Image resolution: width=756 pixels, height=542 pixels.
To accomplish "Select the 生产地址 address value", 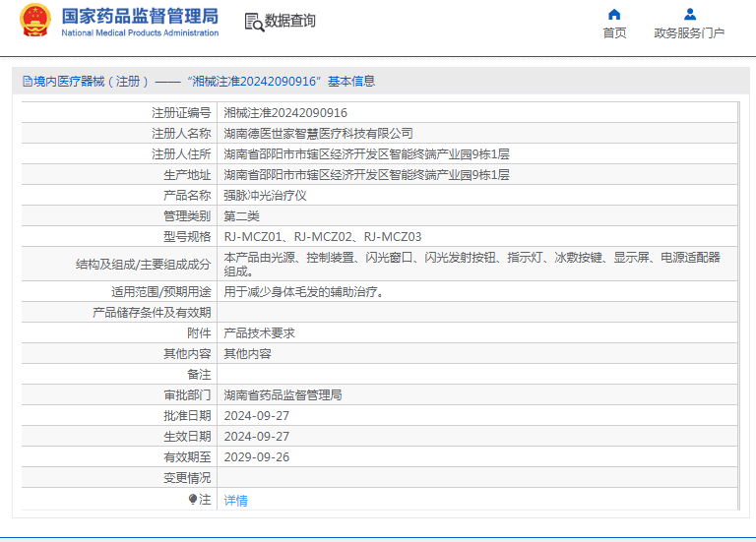I will (x=366, y=175).
